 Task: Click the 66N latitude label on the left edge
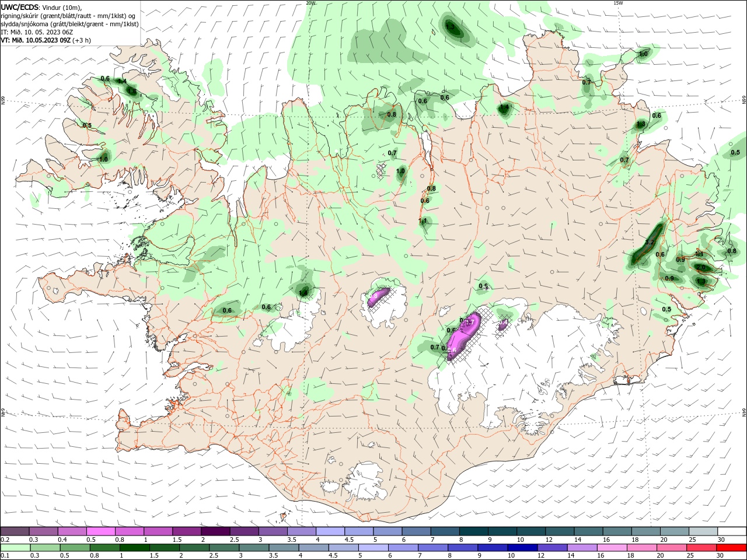pyautogui.click(x=3, y=100)
